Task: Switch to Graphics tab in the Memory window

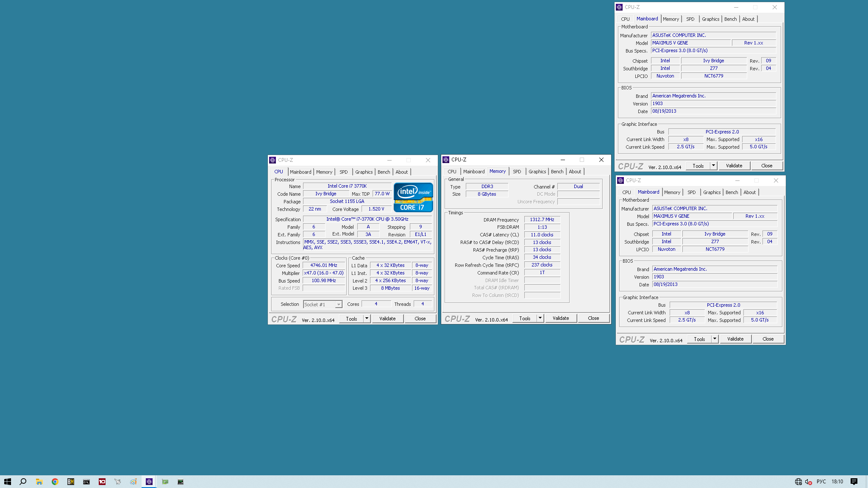Action: click(x=537, y=172)
